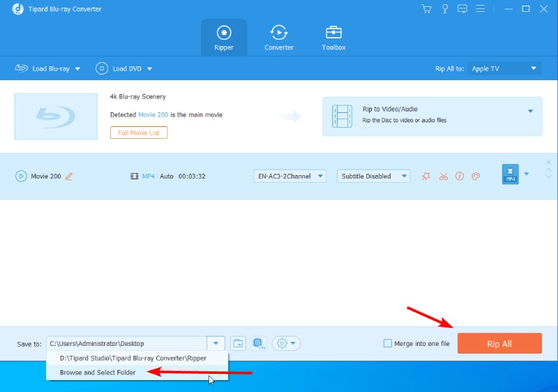Screen dimensions: 558x392
Task: Click the 4k Blu-ray Scenery title
Action: coord(137,97)
